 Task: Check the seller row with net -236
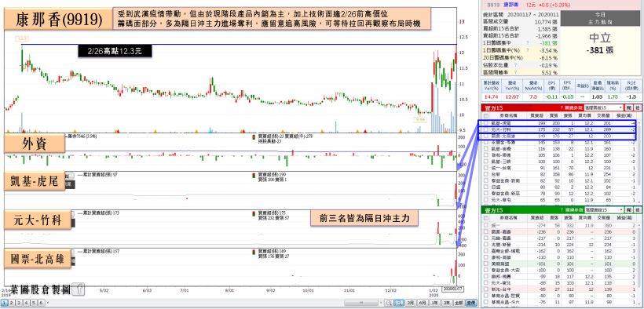point(486,232)
